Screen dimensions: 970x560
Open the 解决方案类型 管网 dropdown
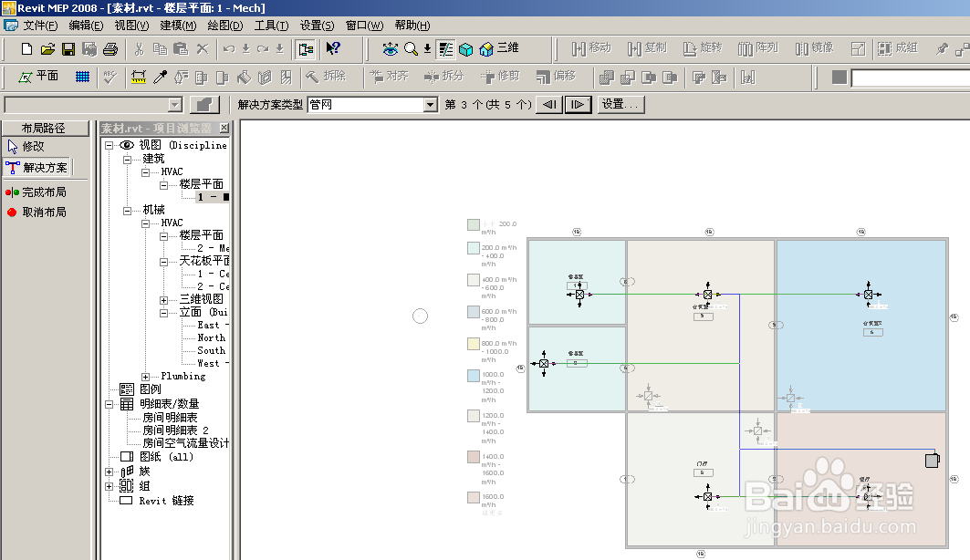431,105
